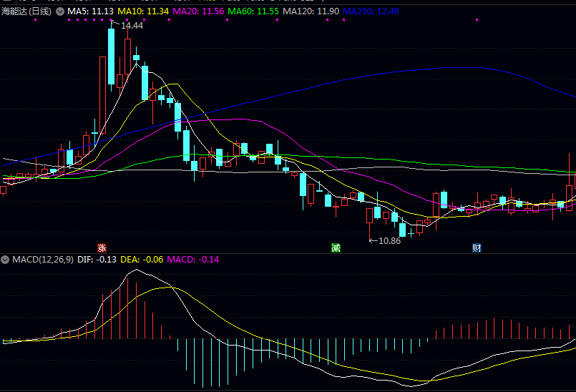Click the tallest cyan candlestick near the peak
This screenshot has width=576, height=392.
click(112, 56)
